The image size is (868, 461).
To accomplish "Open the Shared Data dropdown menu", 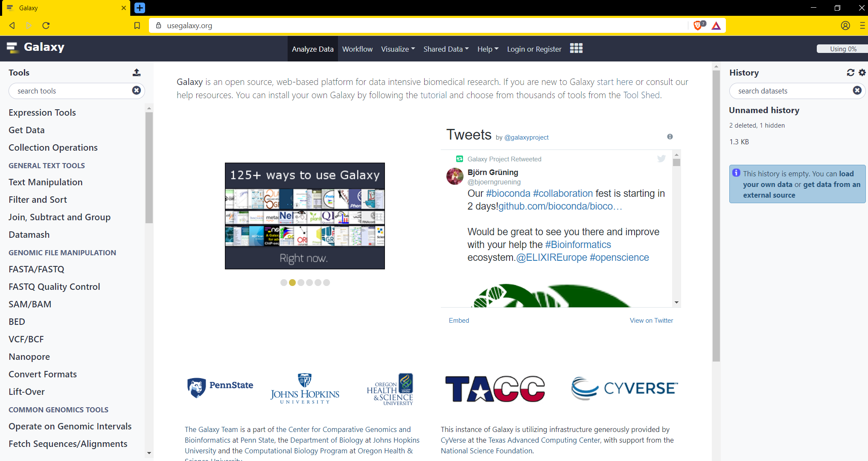I will click(446, 49).
